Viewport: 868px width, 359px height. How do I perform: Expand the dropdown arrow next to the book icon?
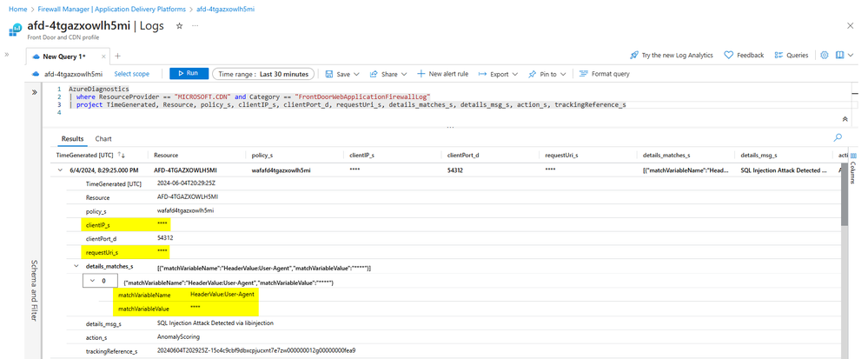pos(851,56)
